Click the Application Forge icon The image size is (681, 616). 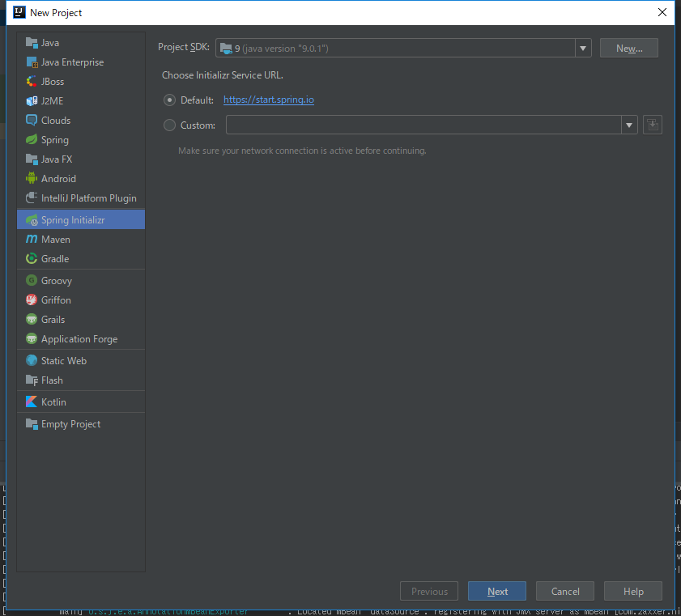tap(32, 338)
